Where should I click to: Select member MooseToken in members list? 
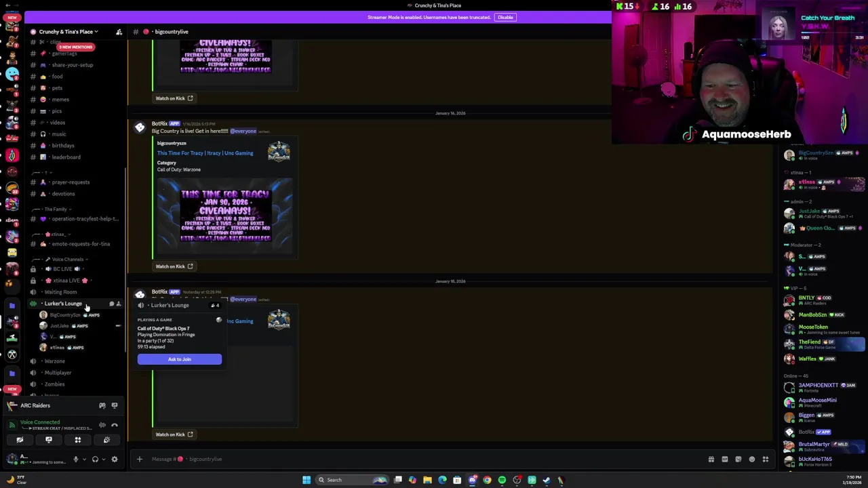click(x=823, y=329)
